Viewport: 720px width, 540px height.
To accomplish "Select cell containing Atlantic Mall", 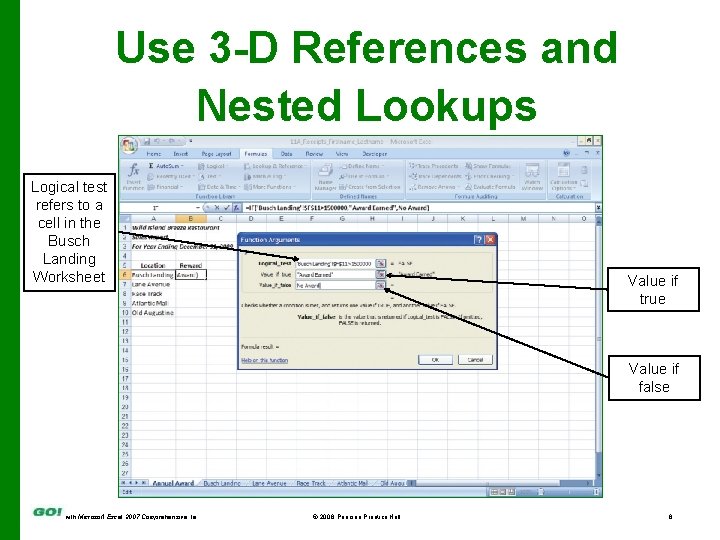I will [152, 303].
